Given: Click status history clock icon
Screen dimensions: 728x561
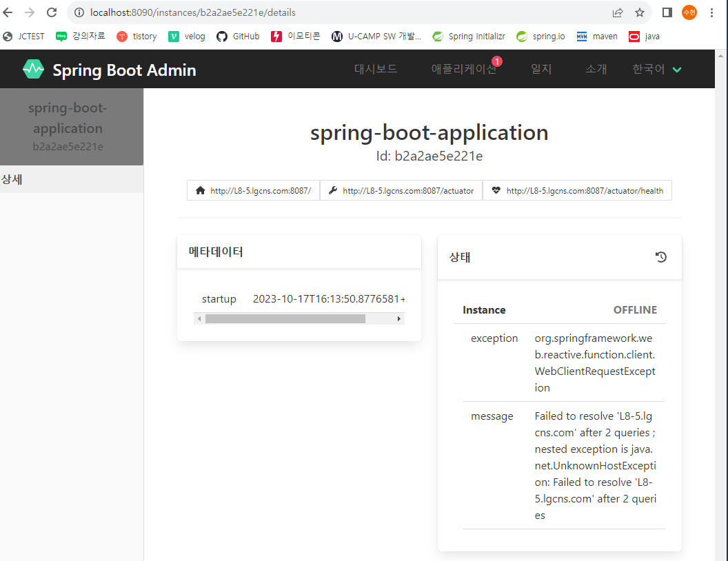Looking at the screenshot, I should tap(661, 257).
